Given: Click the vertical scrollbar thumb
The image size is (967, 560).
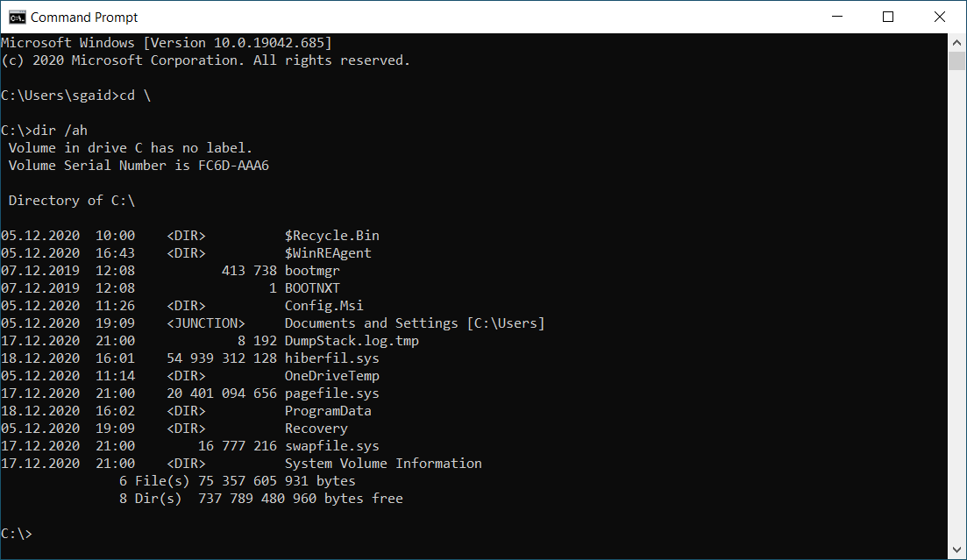Looking at the screenshot, I should tap(956, 60).
